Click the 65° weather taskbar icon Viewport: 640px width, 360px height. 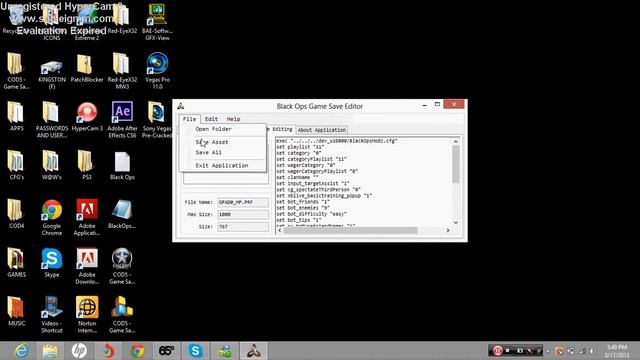tap(166, 351)
